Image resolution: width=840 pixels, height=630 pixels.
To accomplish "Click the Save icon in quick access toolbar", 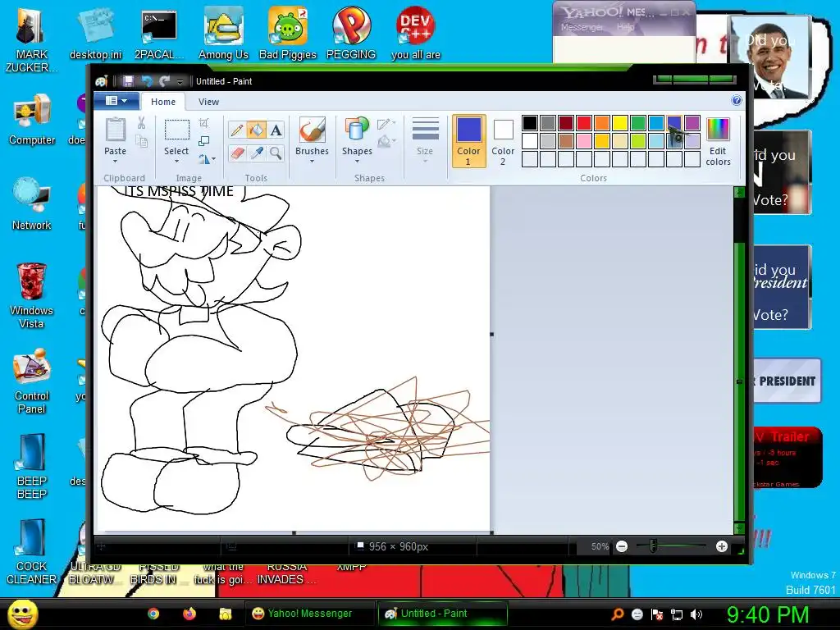I will click(x=128, y=81).
